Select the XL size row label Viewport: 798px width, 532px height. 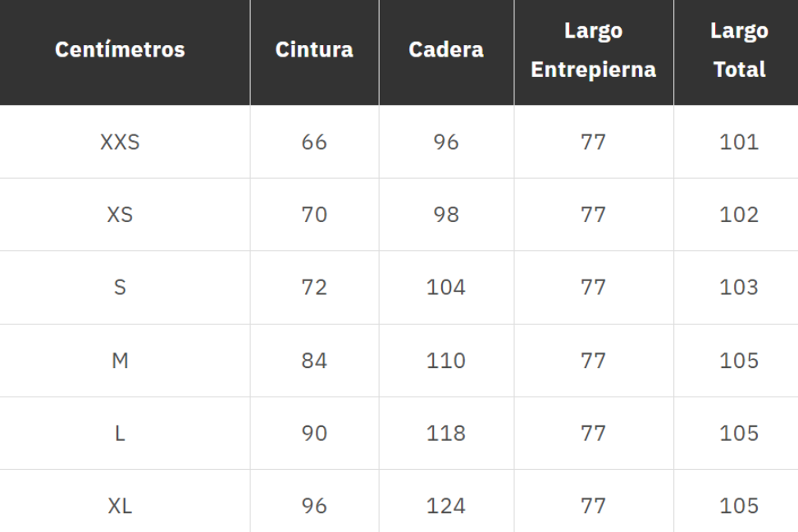(x=120, y=506)
